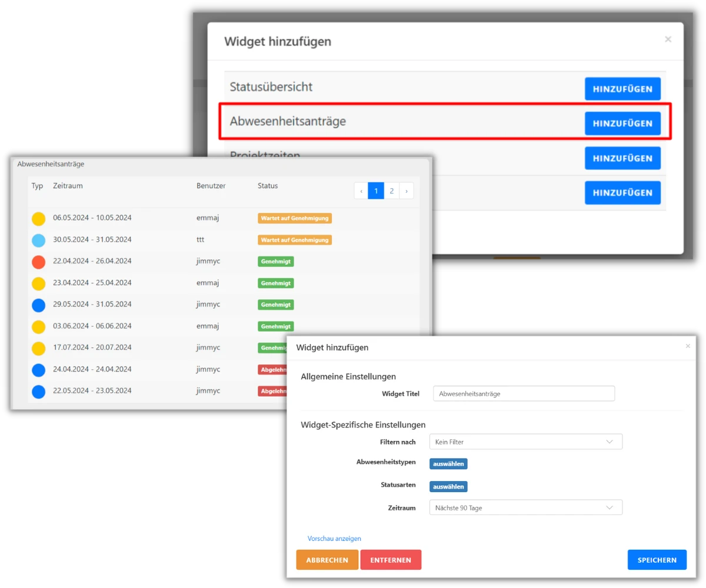
Task: Click the next-page arrow in the pagination
Action: pyautogui.click(x=407, y=191)
